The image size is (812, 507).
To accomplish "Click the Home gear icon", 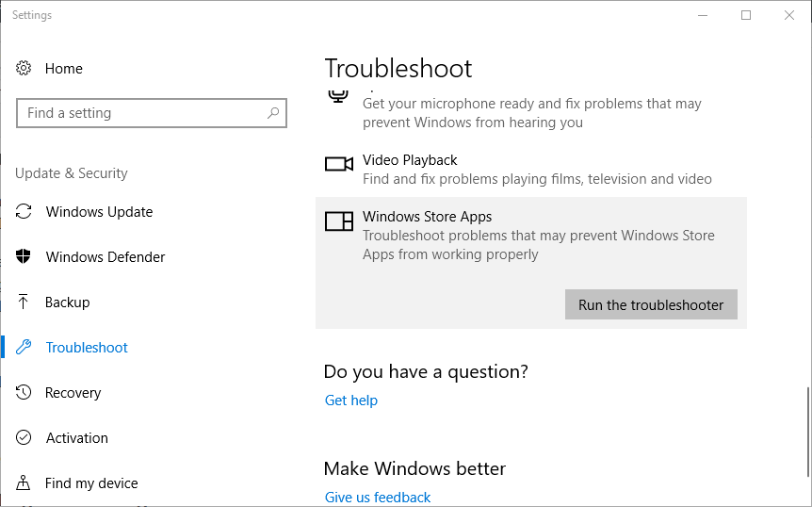I will click(24, 69).
